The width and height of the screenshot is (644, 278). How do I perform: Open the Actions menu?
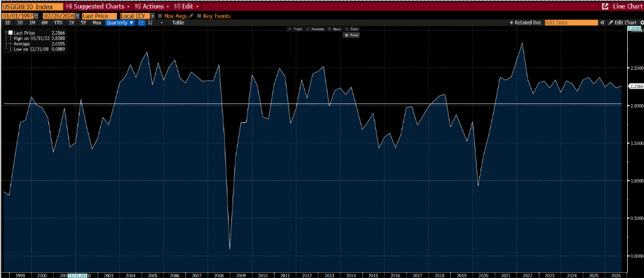pyautogui.click(x=152, y=6)
